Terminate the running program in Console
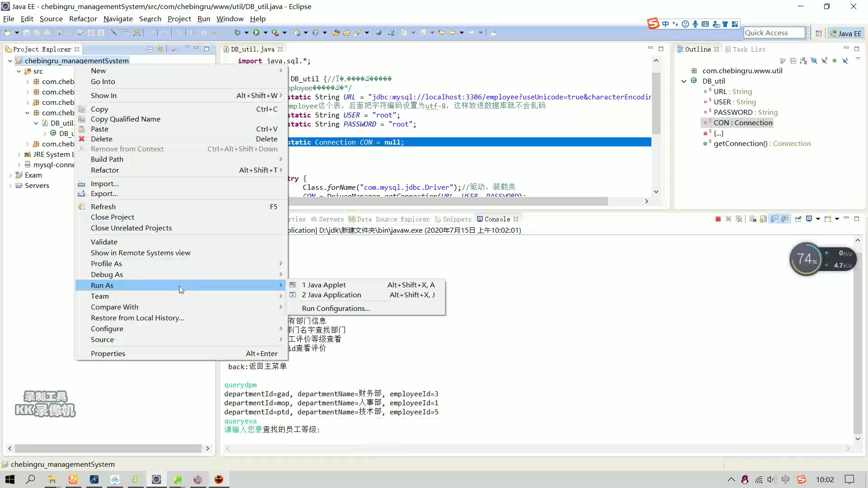868x488 pixels. coord(718,219)
